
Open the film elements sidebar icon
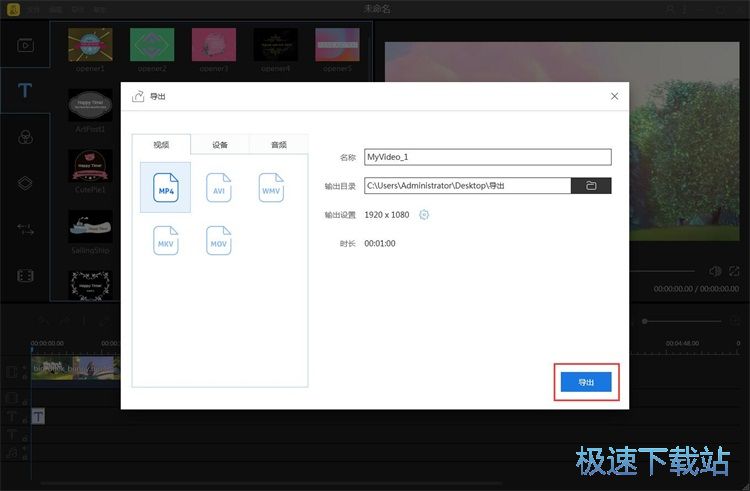pyautogui.click(x=25, y=275)
